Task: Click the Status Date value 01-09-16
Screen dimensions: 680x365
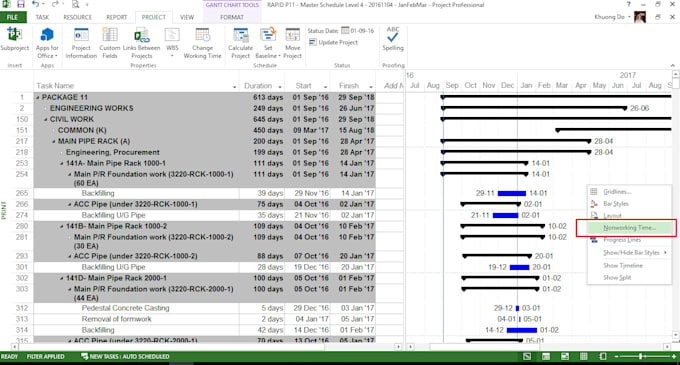Action: click(363, 31)
